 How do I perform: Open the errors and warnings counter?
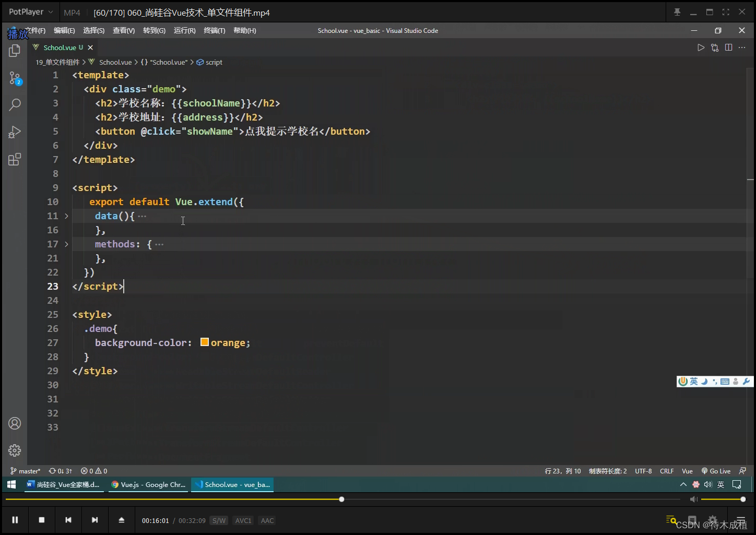coord(94,471)
